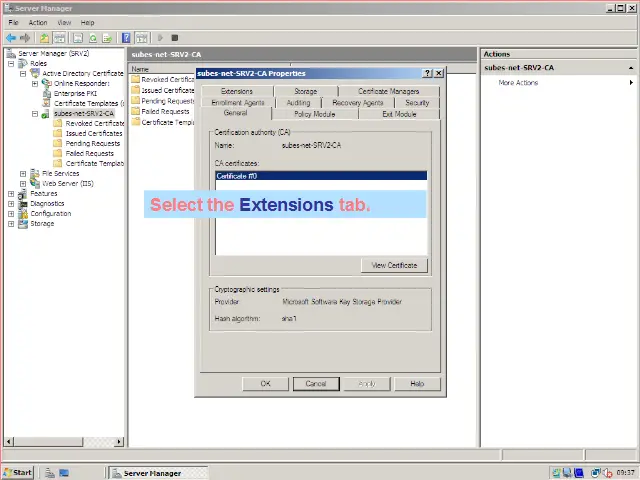
Task: Open the Windows Start menu
Action: [18, 472]
